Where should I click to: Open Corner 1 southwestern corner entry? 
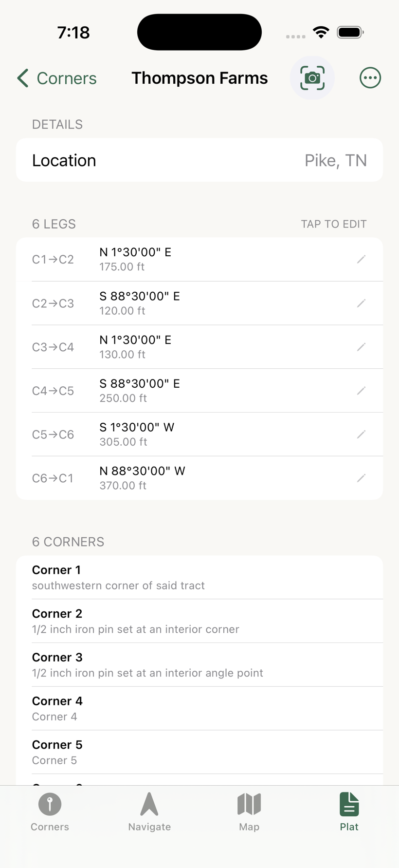pos(199,577)
